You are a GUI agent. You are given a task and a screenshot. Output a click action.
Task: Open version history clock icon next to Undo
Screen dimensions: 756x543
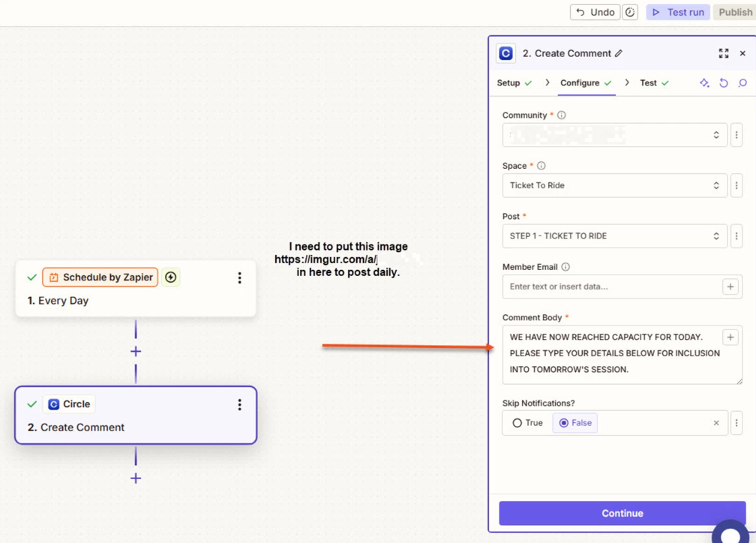(x=630, y=12)
